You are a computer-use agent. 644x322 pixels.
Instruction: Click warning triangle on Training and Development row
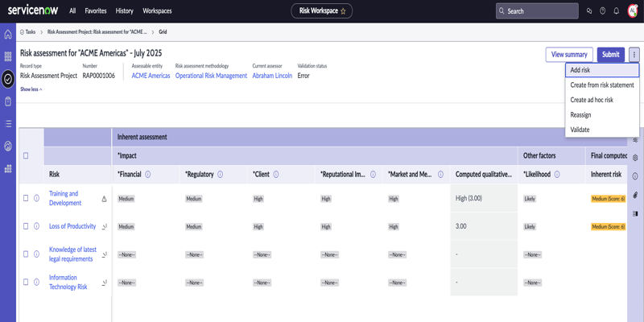[104, 199]
